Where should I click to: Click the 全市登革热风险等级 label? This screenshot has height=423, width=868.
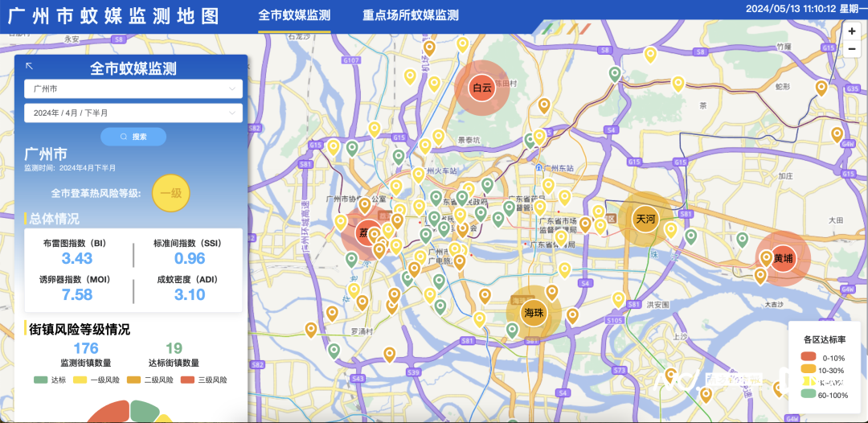click(96, 193)
